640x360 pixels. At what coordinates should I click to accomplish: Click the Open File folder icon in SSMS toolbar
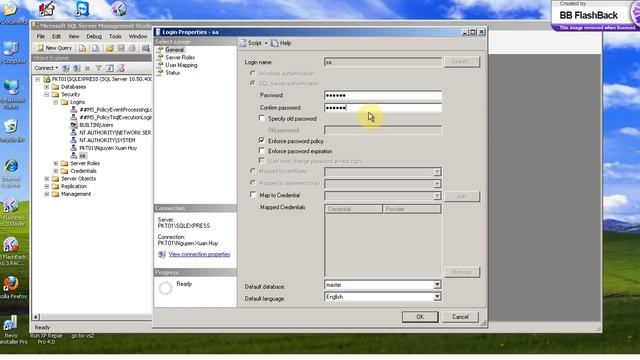(109, 48)
